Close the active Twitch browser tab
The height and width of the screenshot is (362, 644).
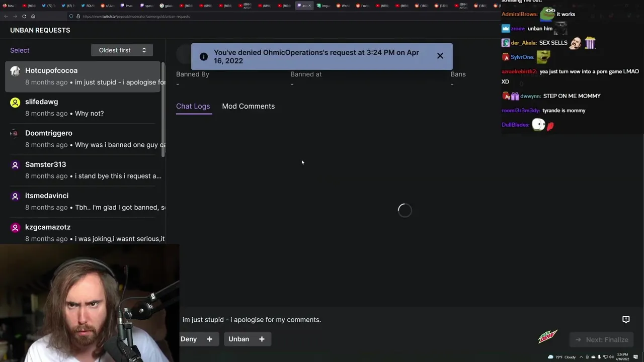pyautogui.click(x=309, y=6)
